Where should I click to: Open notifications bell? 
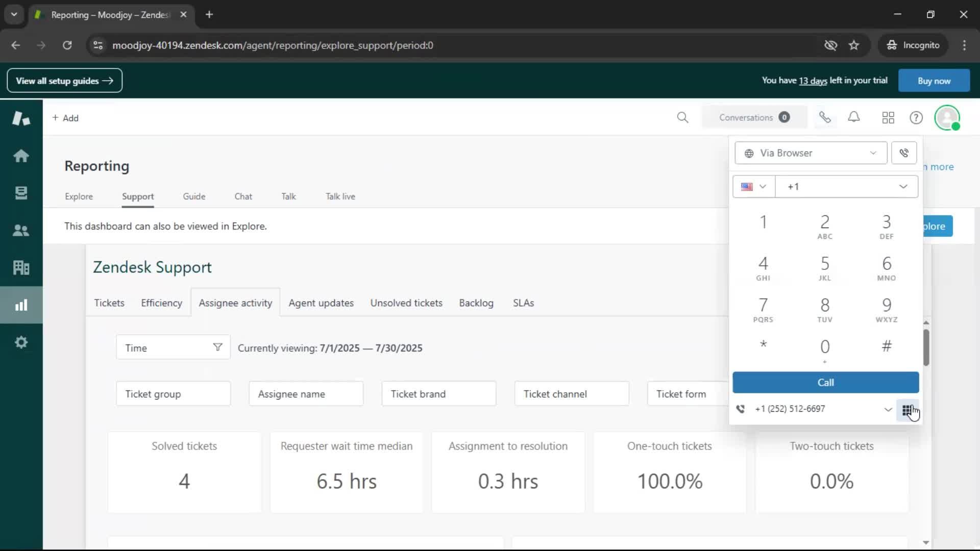(x=854, y=117)
